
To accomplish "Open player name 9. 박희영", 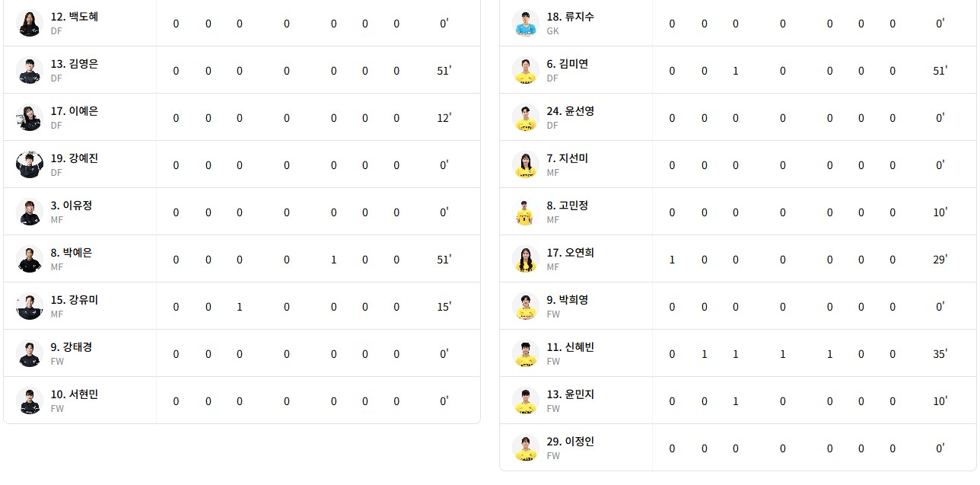I will tap(568, 300).
